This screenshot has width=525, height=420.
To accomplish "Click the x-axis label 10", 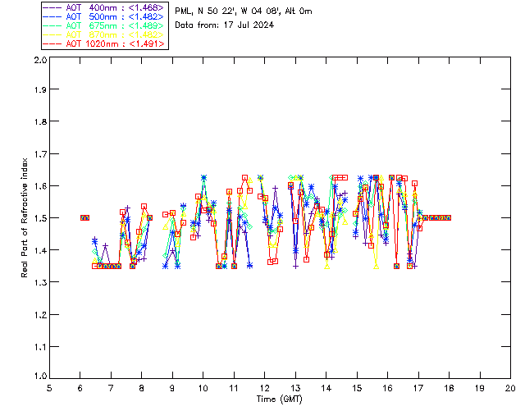I will pos(203,388).
